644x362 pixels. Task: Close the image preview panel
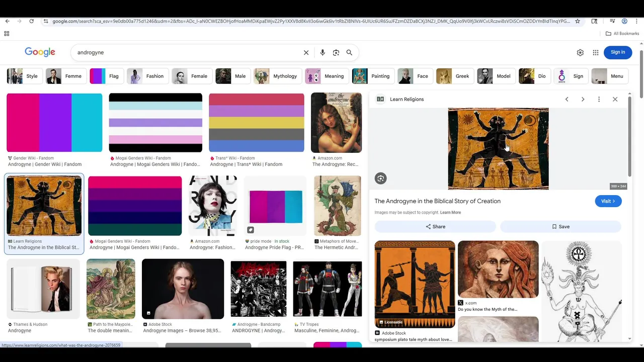coord(615,99)
